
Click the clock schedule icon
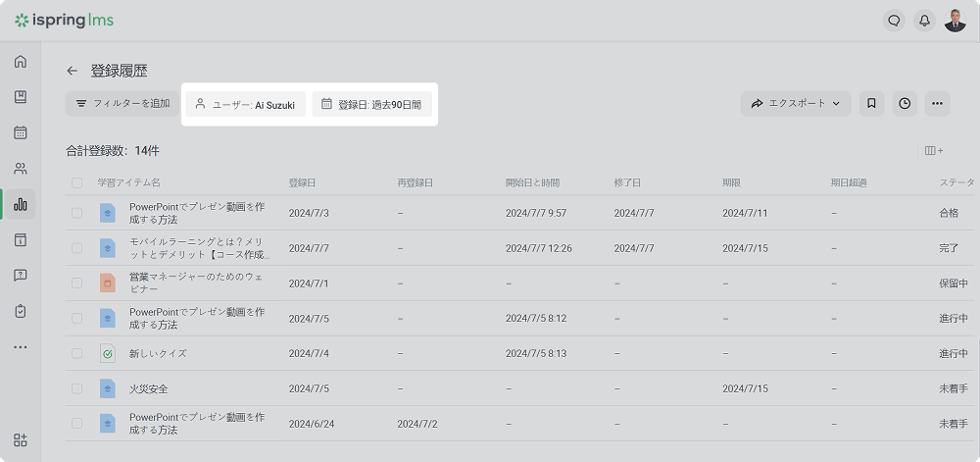(905, 103)
